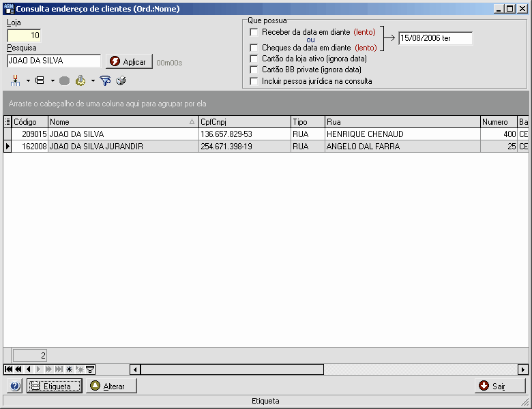Sort by the CpfCnpj column header
Viewport: 532px width, 409px height.
(x=245, y=122)
